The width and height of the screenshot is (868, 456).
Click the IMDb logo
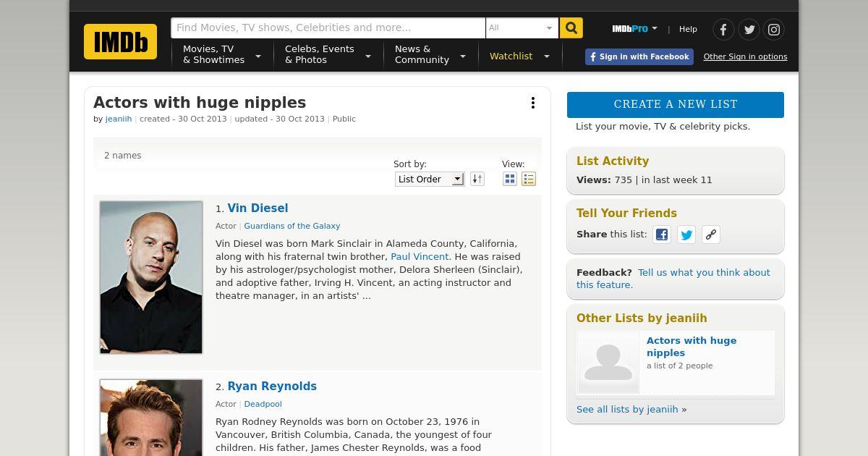point(120,41)
